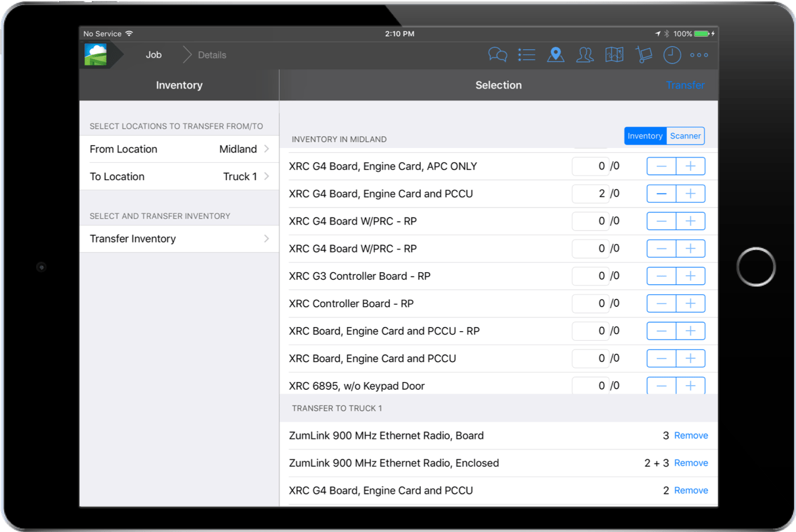Select the Details breadcrumb

[x=212, y=55]
